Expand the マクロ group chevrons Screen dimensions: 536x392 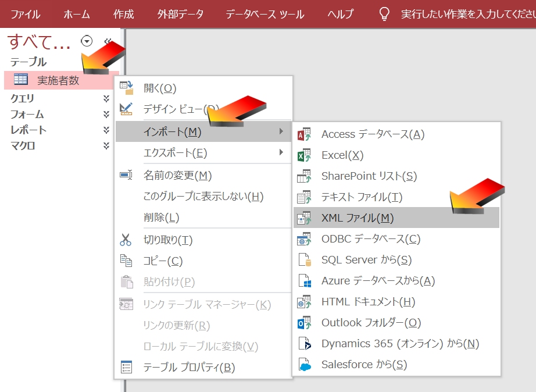point(106,146)
